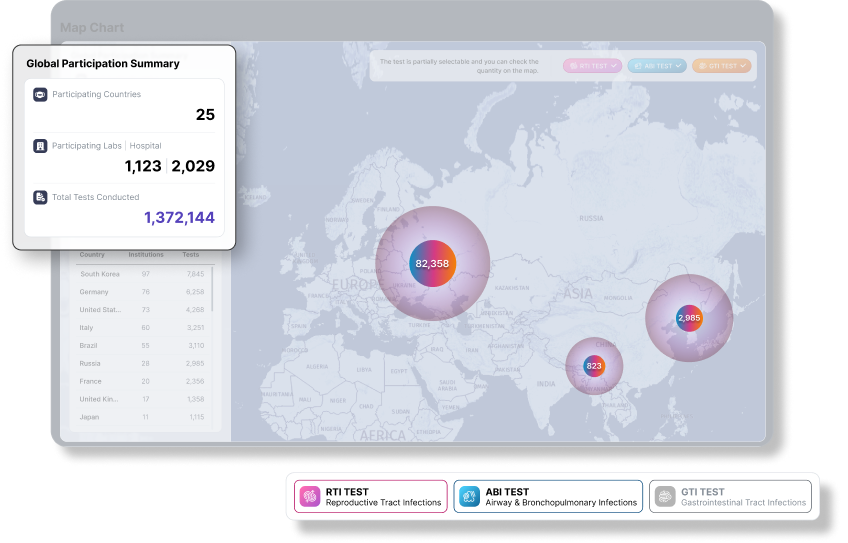The height and width of the screenshot is (543, 848).
Task: Click the 1,123 labs count
Action: tap(143, 166)
